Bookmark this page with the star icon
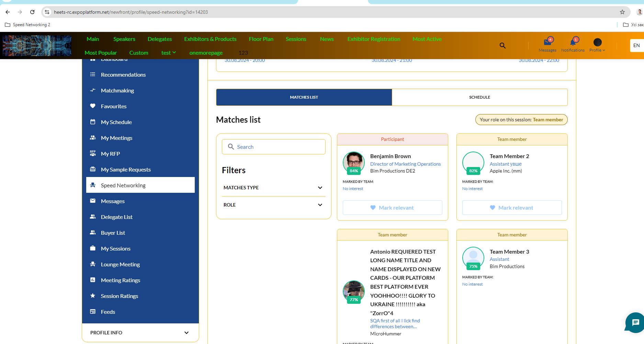This screenshot has height=344, width=644. pos(622,12)
